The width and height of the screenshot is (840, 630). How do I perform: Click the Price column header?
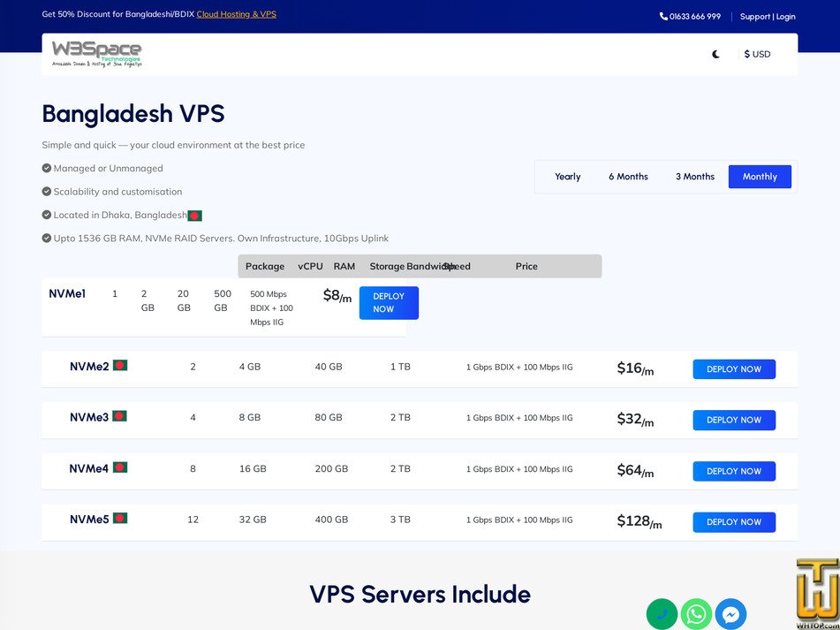coord(526,266)
